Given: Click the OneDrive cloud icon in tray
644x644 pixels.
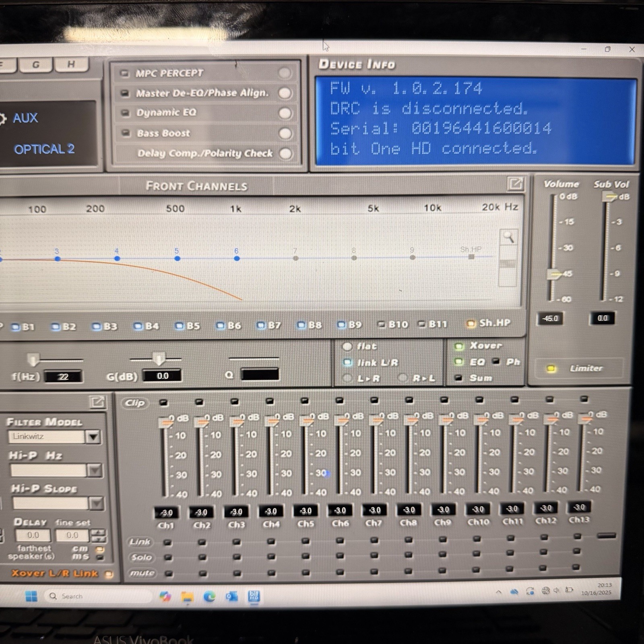Looking at the screenshot, I should tap(514, 592).
